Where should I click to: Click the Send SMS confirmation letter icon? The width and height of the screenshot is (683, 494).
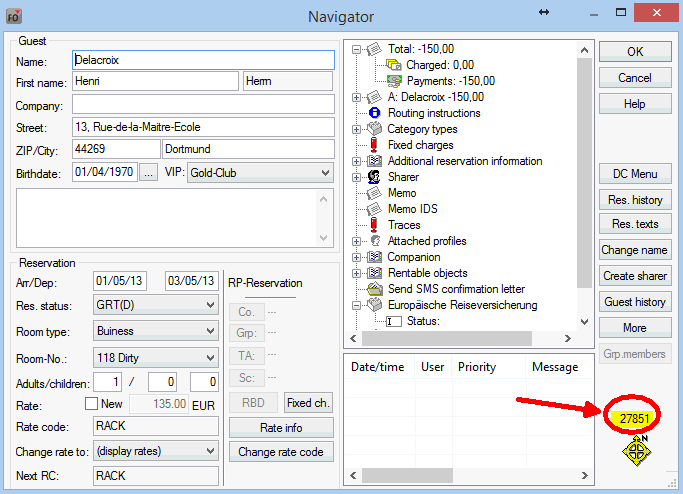[x=375, y=289]
